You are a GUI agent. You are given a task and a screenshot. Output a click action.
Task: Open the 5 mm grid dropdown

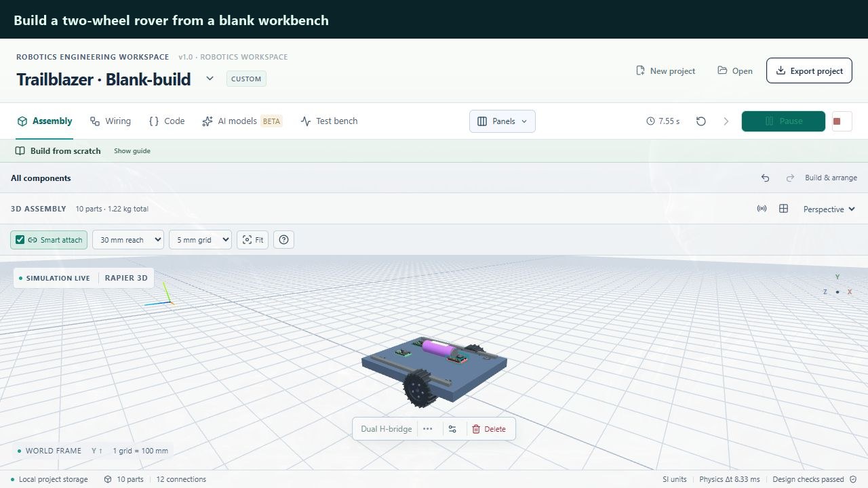[x=200, y=240]
